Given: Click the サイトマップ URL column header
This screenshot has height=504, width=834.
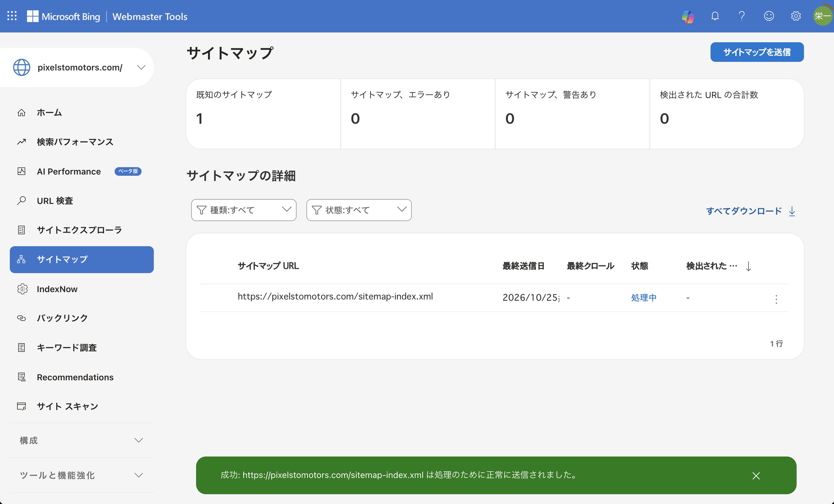Looking at the screenshot, I should 268,266.
